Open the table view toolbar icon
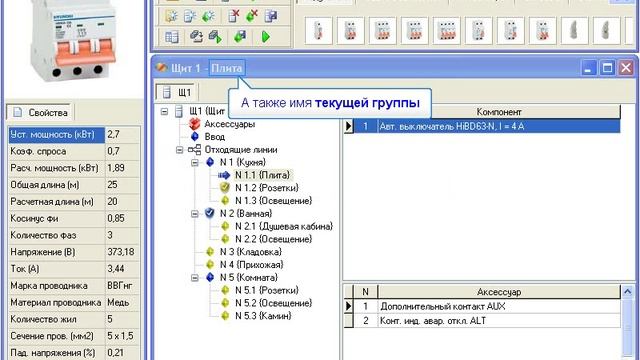The image size is (640, 360). 172,37
